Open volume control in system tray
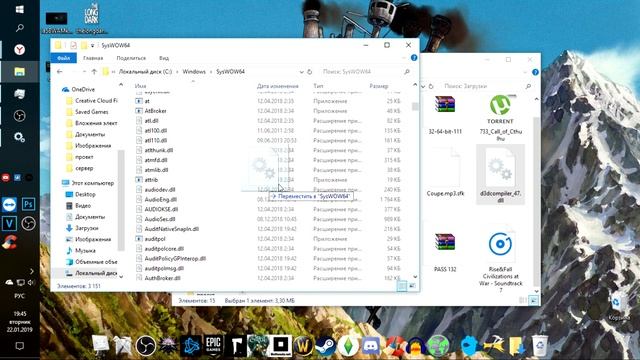The width and height of the screenshot is (640, 360). click(31, 282)
